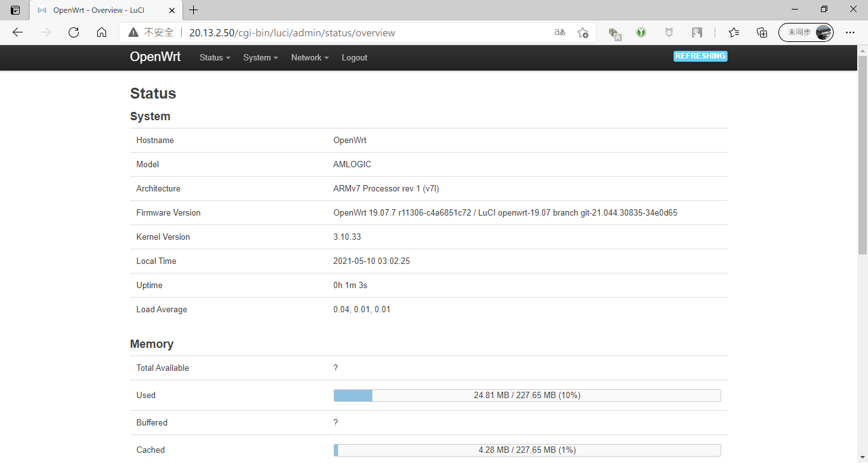Click the browser Back arrow
868x463 pixels.
point(18,32)
